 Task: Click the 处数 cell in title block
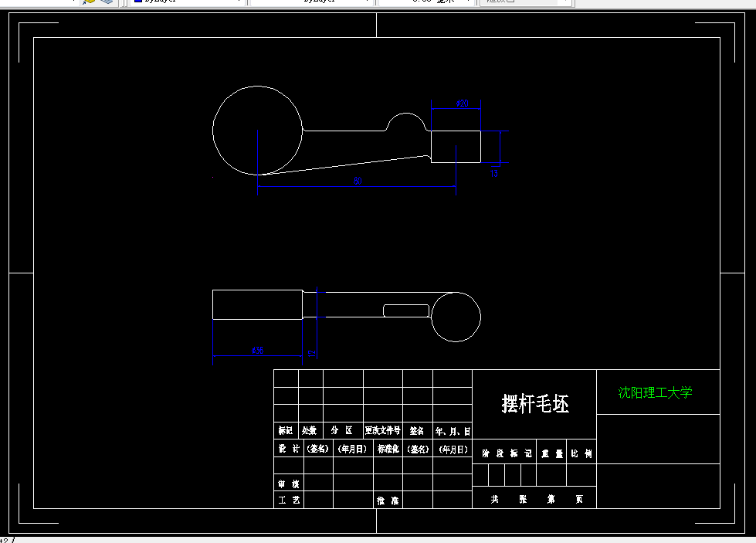tap(310, 430)
